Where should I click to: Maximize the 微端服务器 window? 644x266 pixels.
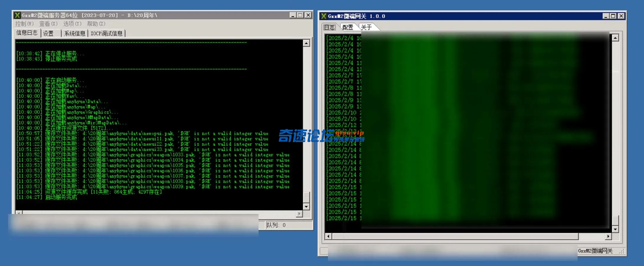300,15
